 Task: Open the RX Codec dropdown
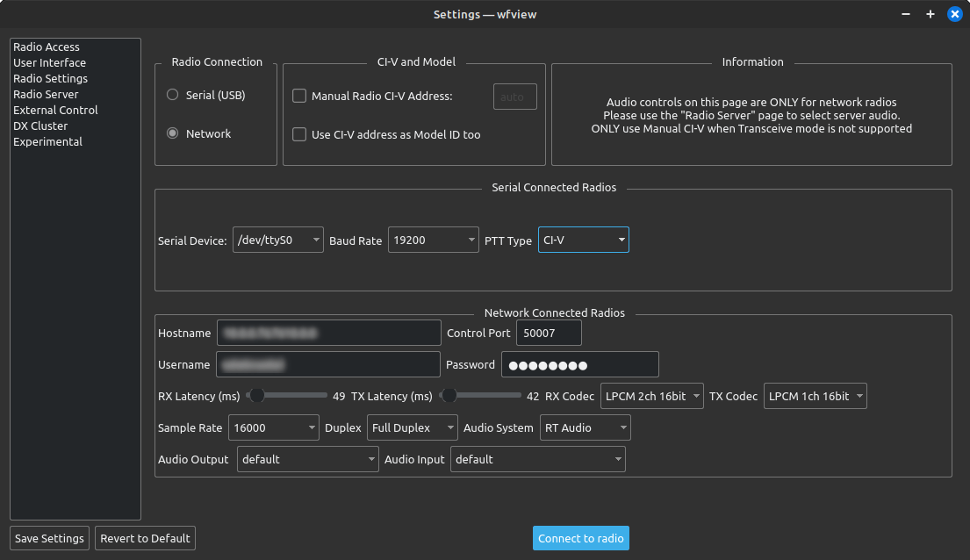pyautogui.click(x=651, y=396)
